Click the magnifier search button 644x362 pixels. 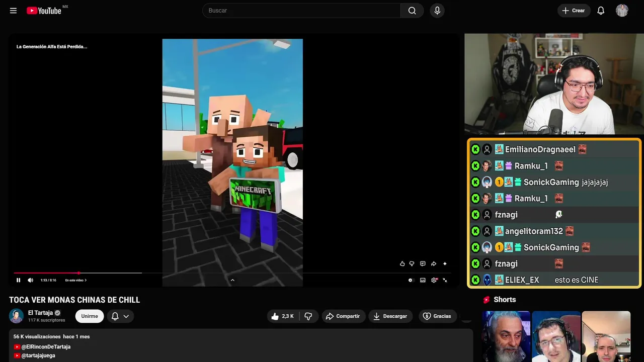click(412, 11)
